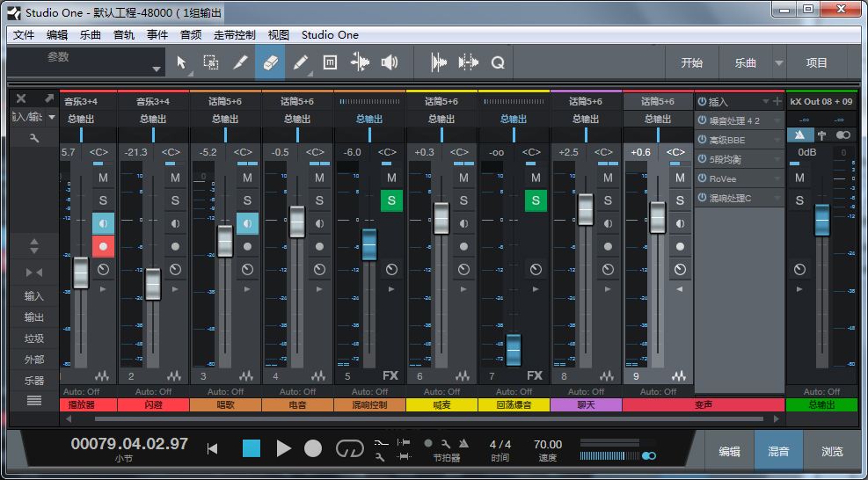Click the 唱歌 channel volume fader

pyautogui.click(x=225, y=240)
